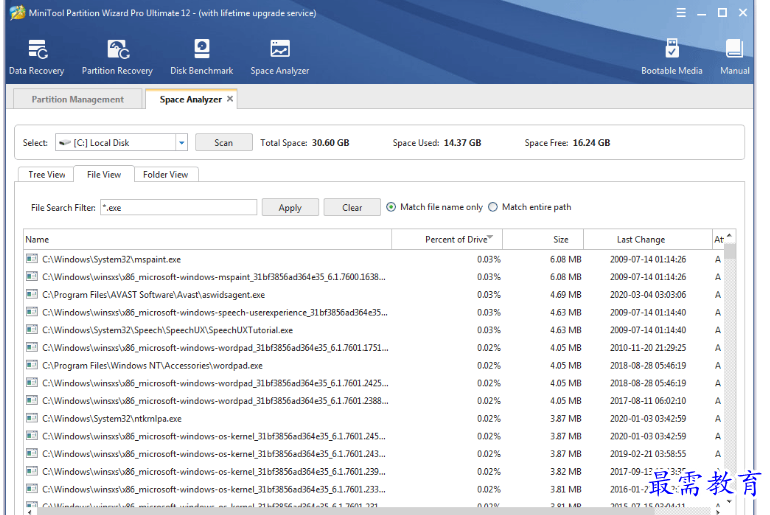Focus the File Search Filter field
This screenshot has height=515, width=770.
point(179,207)
